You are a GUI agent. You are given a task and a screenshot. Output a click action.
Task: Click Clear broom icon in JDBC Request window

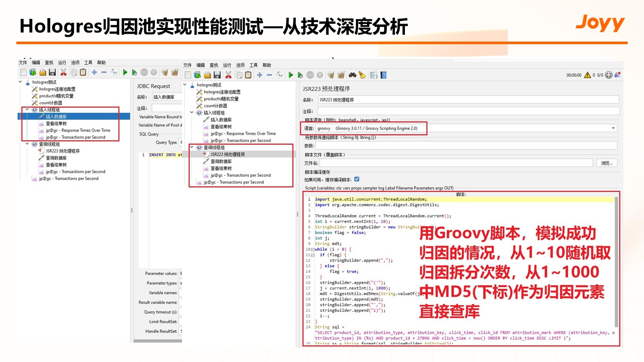(164, 72)
